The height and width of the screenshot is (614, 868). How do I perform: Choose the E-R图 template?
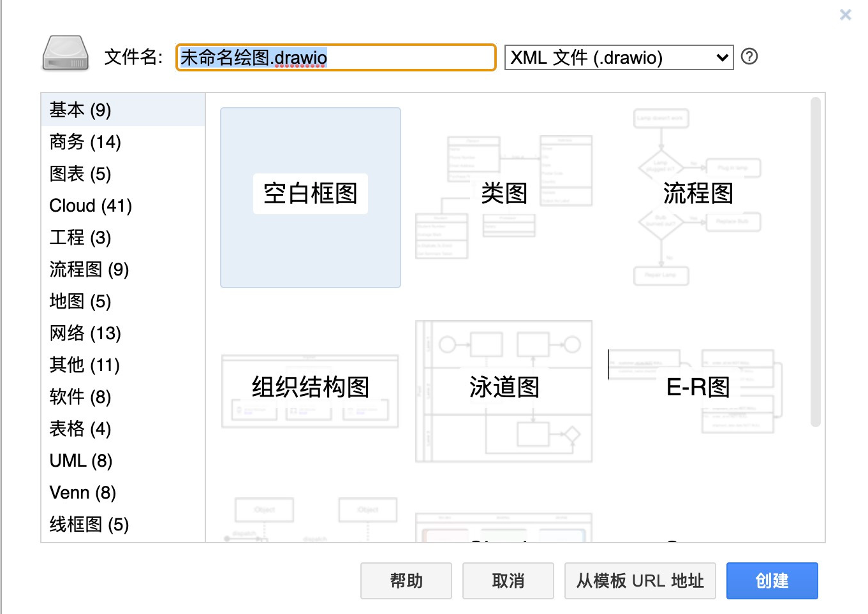[x=698, y=391]
